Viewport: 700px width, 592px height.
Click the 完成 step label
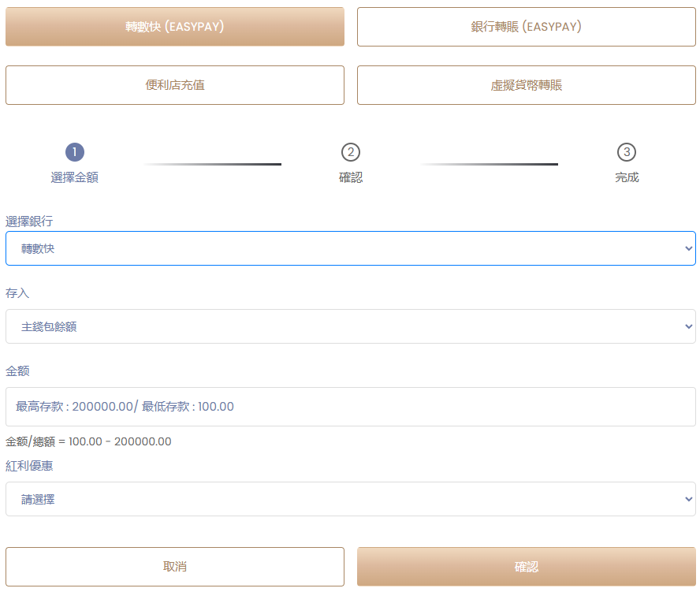pos(627,177)
